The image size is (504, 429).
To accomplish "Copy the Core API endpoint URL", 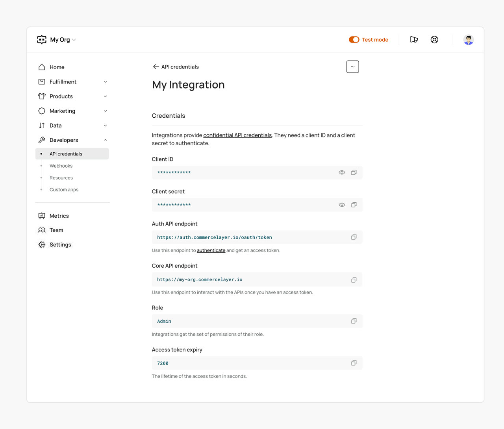I will coord(354,280).
